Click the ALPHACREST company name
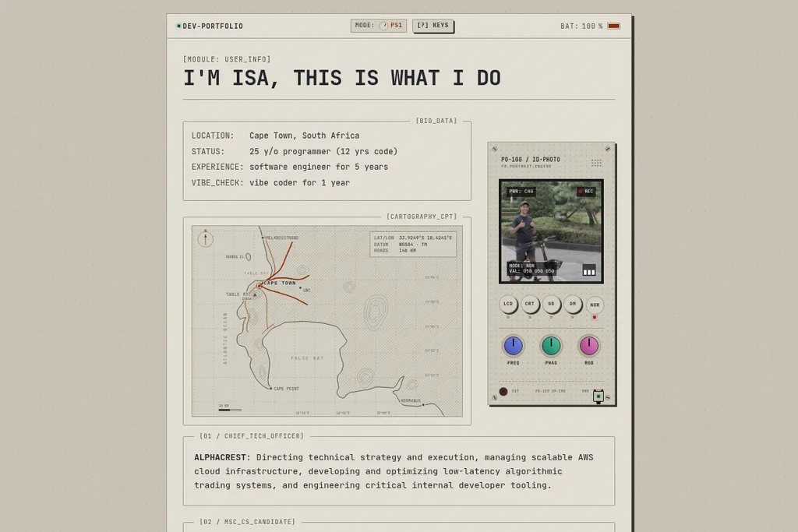Screen dimensions: 798x532 [222, 457]
